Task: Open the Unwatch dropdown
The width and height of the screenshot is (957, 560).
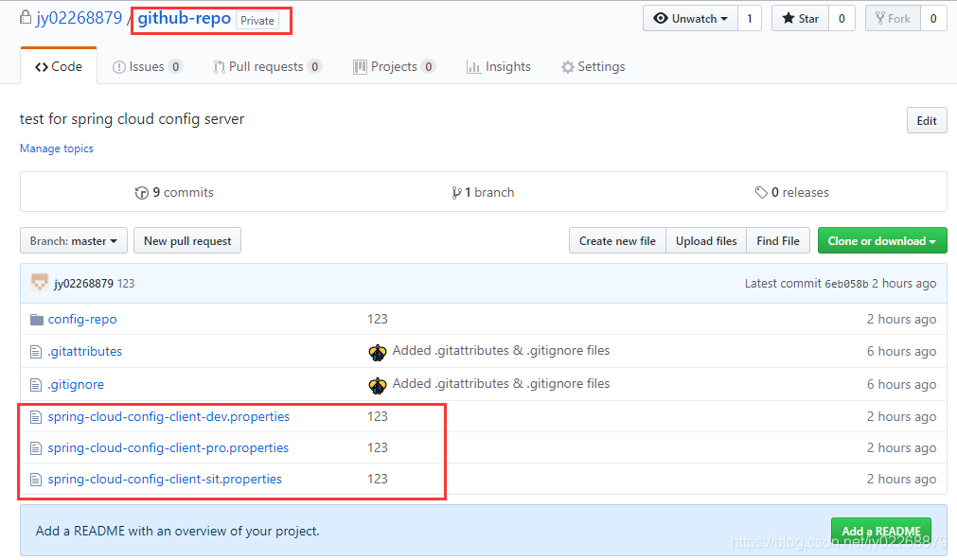Action: pos(690,18)
